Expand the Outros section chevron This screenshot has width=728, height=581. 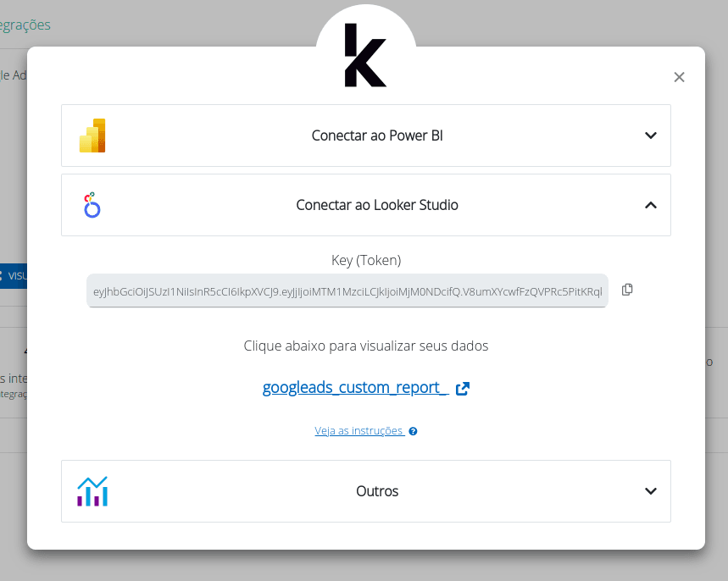point(651,491)
